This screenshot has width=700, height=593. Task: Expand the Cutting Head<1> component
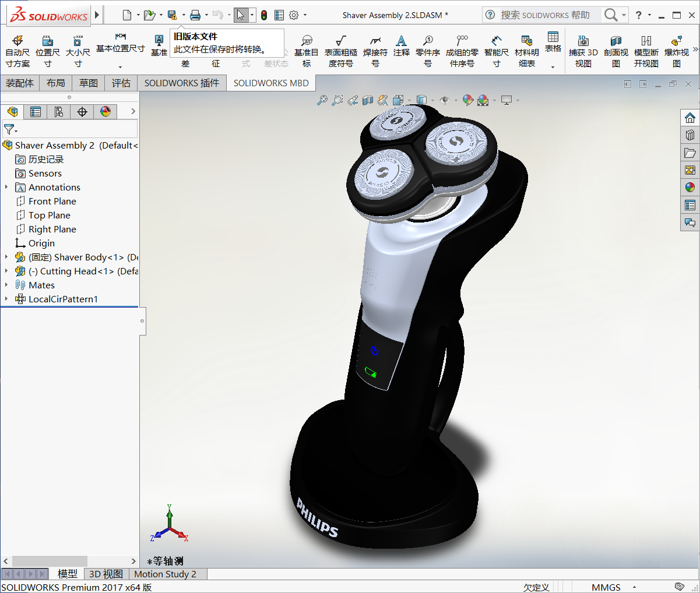point(6,271)
